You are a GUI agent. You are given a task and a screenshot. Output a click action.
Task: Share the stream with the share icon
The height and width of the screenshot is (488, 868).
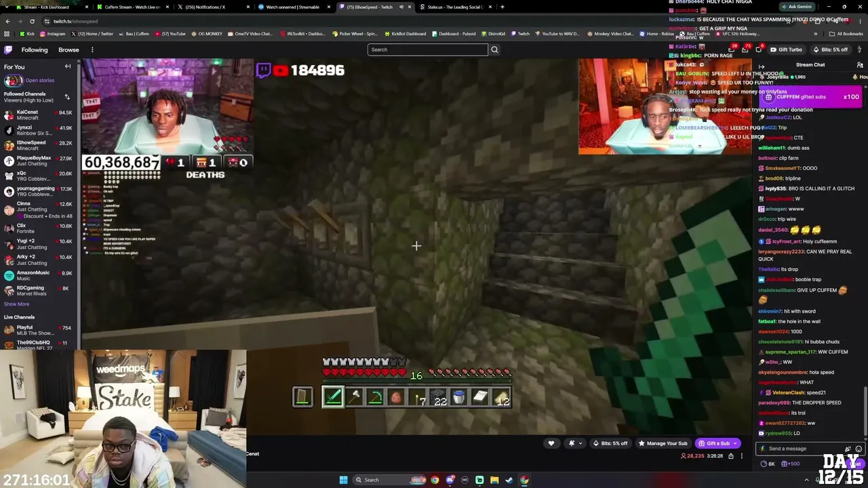pos(730,456)
